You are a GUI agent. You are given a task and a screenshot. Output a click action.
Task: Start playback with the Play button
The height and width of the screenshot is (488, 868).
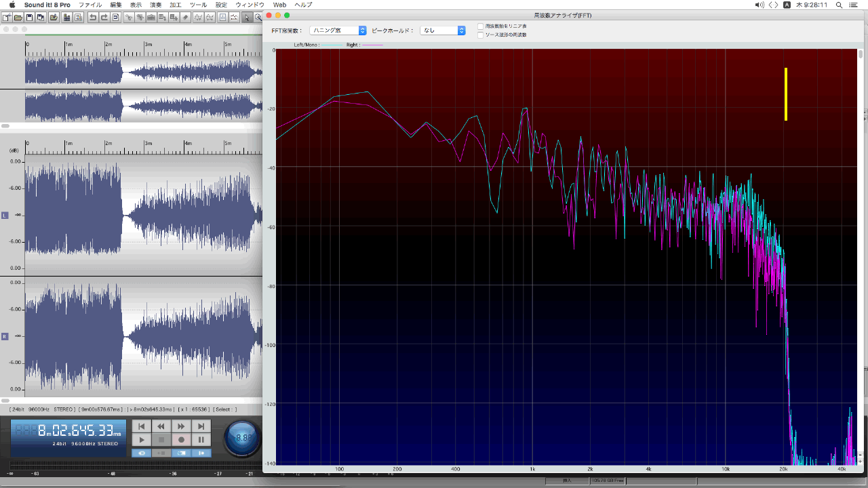142,440
